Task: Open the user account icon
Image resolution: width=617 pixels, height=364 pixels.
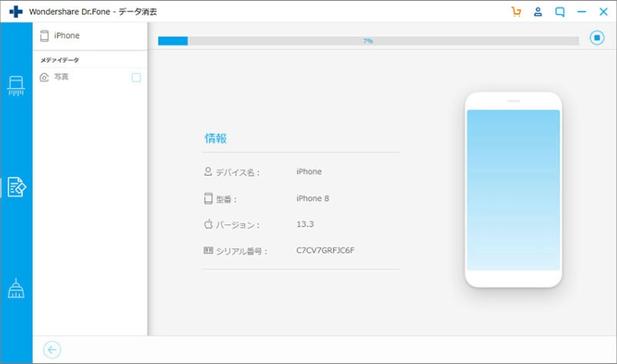Action: point(538,12)
